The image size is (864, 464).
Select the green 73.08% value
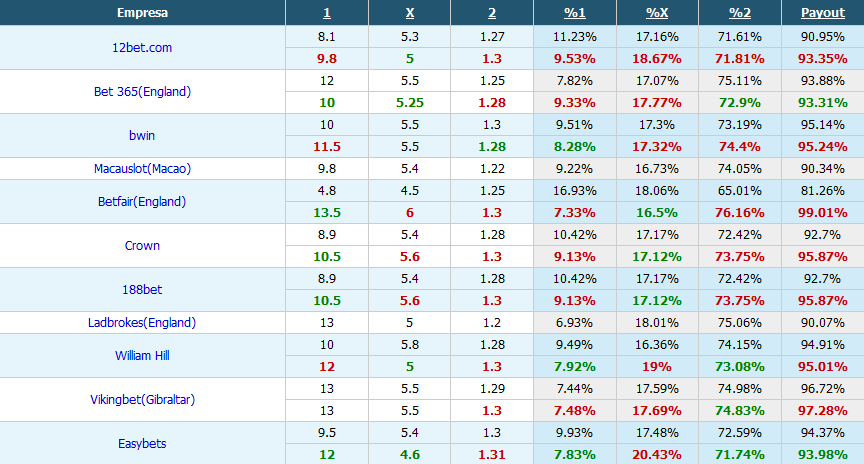point(740,367)
